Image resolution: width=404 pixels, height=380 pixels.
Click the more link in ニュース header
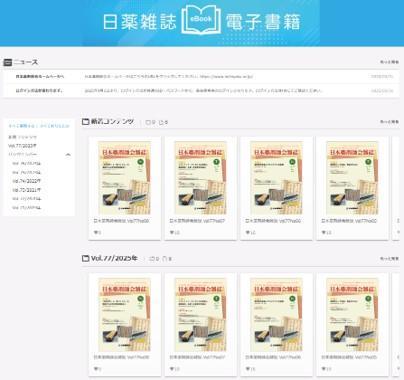coord(389,62)
